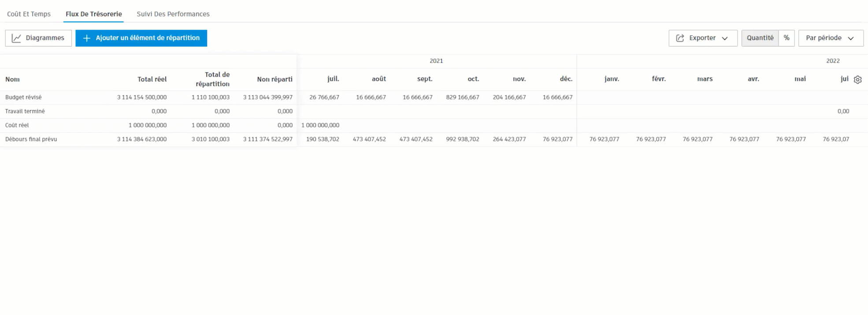Click the 2021 year header
Viewport: 868px width, 315px height.
(x=436, y=61)
